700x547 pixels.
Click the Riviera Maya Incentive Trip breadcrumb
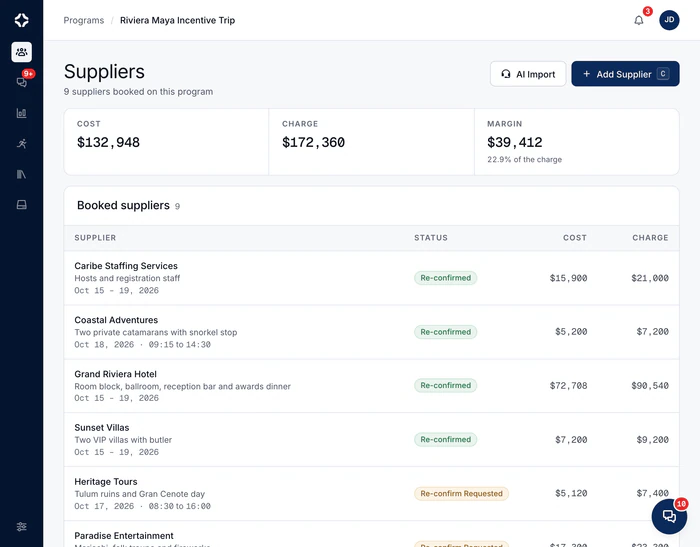click(177, 20)
